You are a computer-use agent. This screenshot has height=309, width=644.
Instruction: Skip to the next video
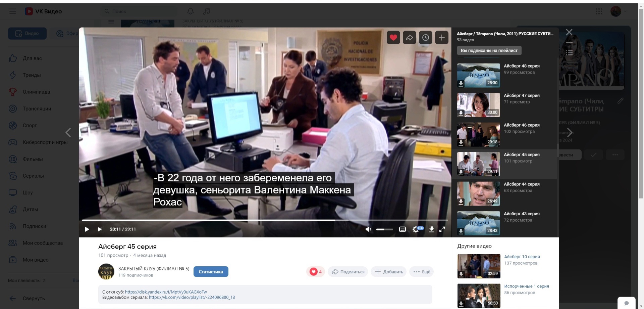click(100, 229)
